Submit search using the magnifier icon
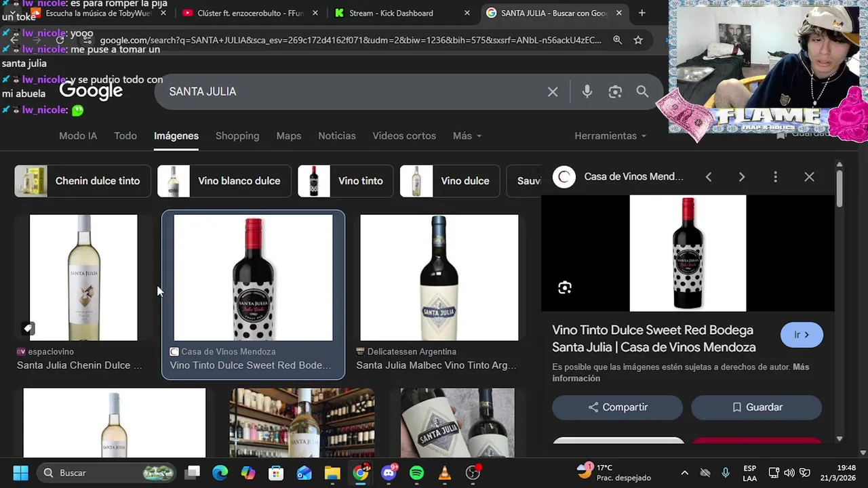 (642, 91)
